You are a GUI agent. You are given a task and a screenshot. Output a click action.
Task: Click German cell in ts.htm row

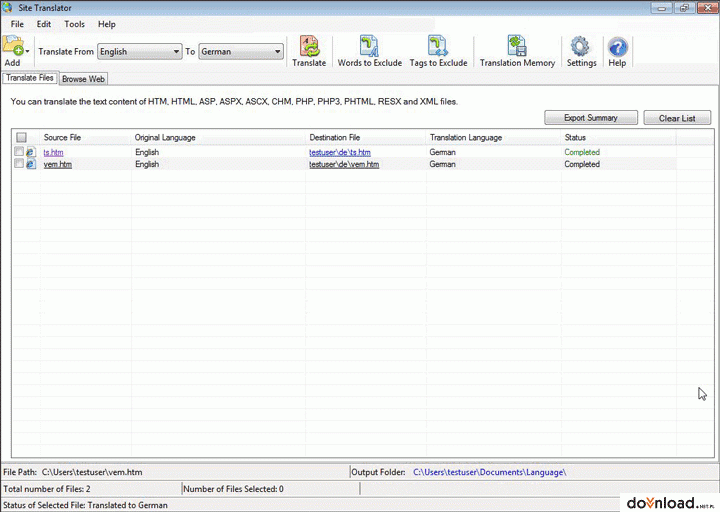pyautogui.click(x=442, y=152)
